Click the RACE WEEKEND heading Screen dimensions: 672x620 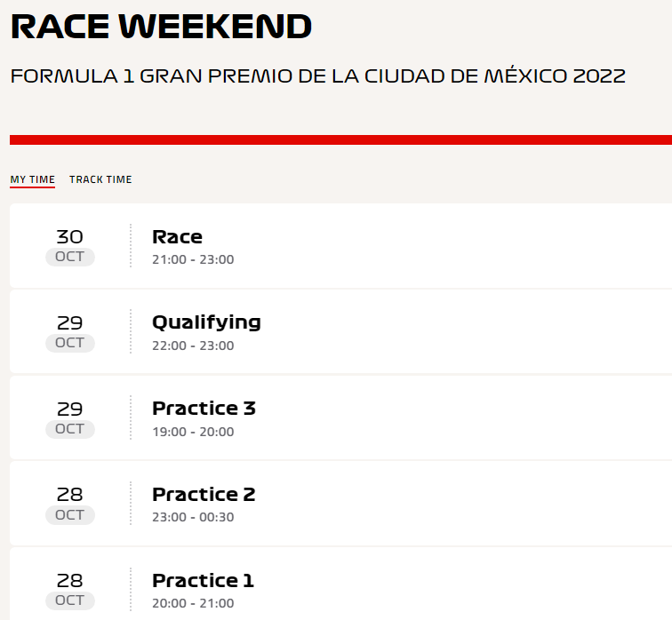pyautogui.click(x=161, y=27)
